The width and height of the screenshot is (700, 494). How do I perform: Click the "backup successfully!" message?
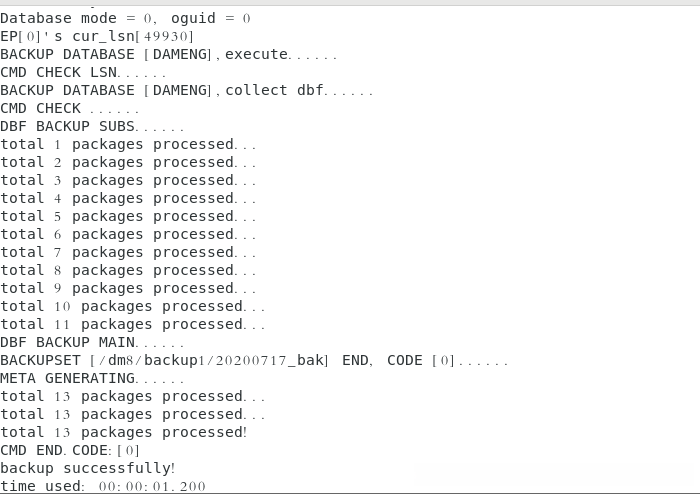pos(88,468)
